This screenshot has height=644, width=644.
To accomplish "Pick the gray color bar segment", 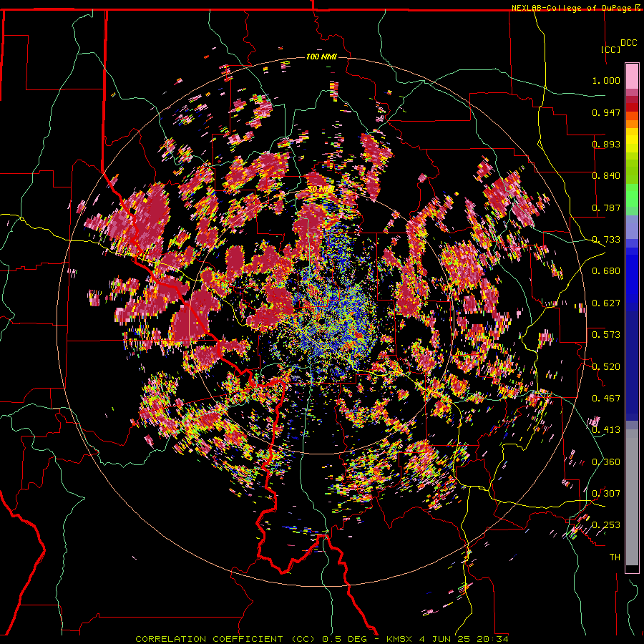I will pos(632,497).
